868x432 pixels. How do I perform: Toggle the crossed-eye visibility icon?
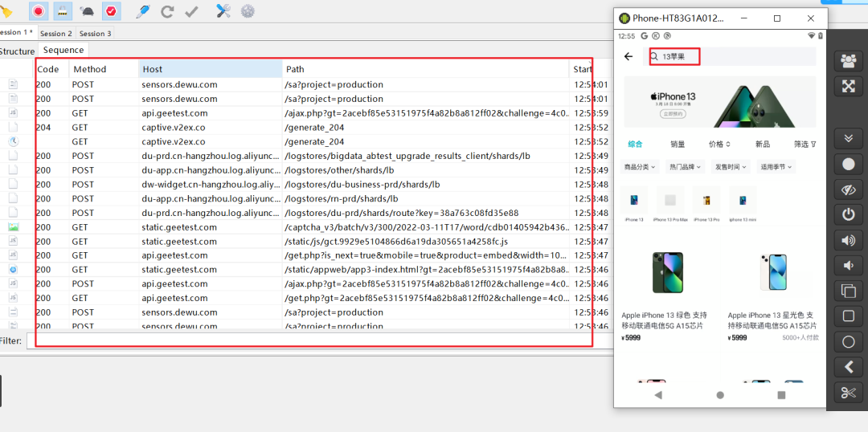(x=848, y=190)
